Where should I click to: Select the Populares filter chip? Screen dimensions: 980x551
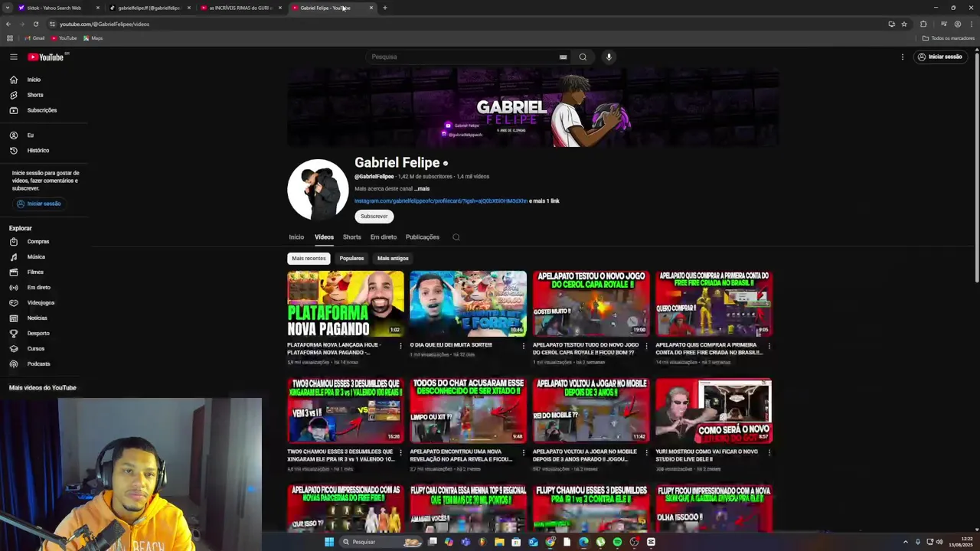tap(351, 259)
